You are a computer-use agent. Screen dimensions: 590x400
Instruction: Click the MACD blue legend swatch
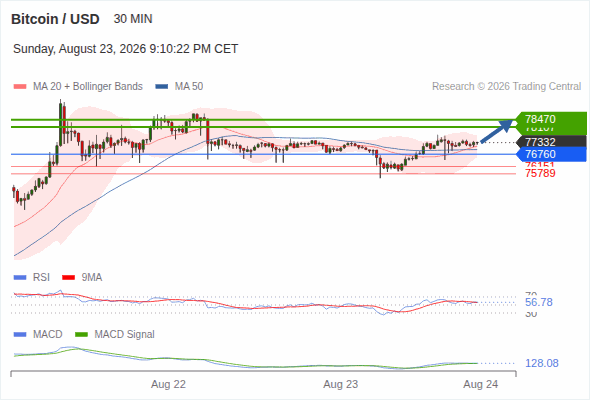click(x=20, y=335)
